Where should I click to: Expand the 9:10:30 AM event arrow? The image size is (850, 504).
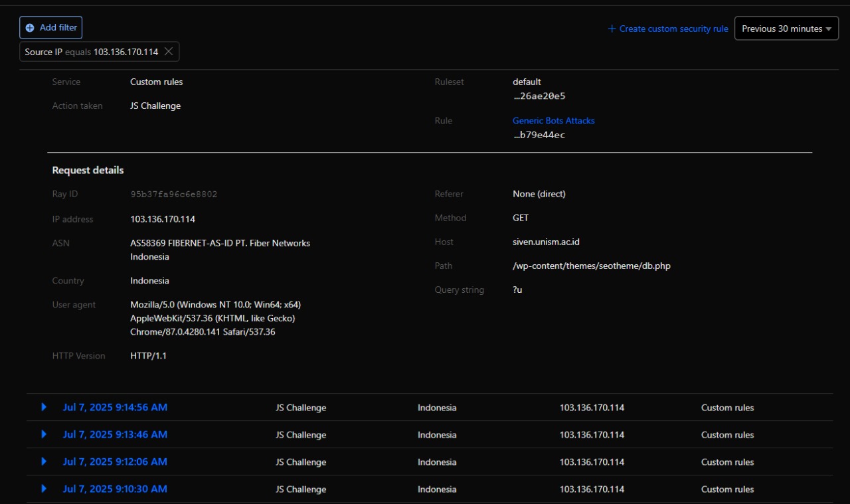(x=44, y=489)
